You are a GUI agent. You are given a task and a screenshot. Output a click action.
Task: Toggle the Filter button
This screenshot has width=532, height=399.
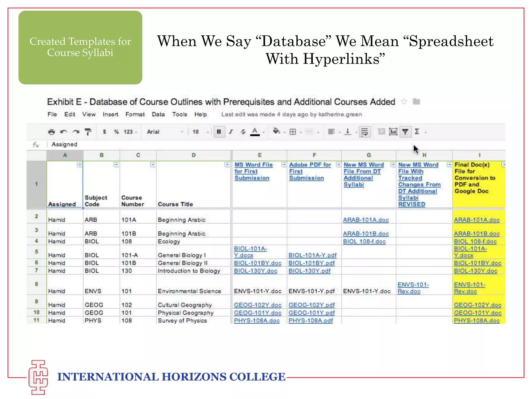pos(405,132)
